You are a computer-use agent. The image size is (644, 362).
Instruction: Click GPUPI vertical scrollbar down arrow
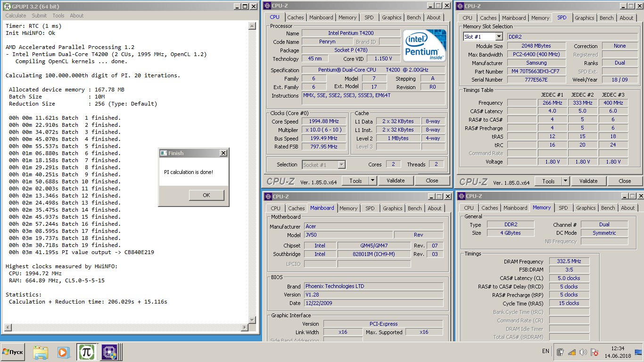(x=252, y=320)
